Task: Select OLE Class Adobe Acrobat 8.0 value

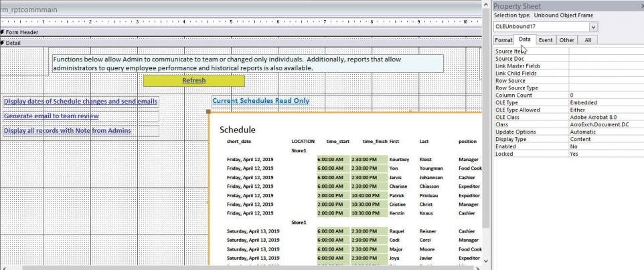Action: click(607, 118)
